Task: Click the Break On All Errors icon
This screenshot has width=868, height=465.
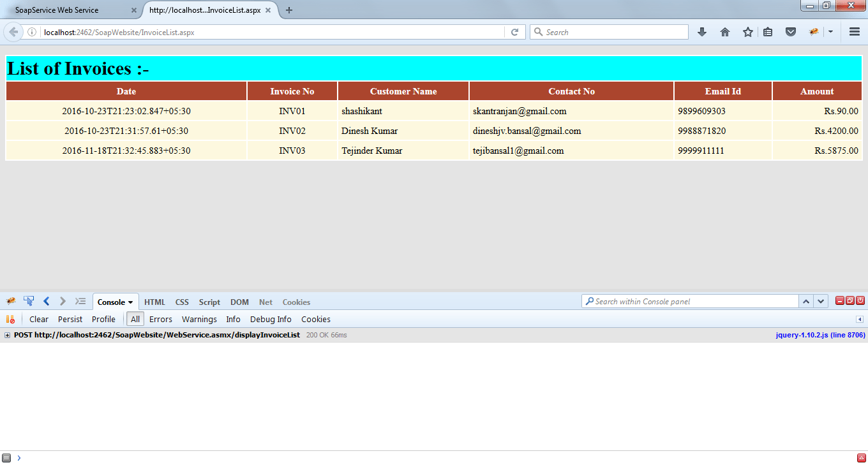Action: click(x=10, y=320)
